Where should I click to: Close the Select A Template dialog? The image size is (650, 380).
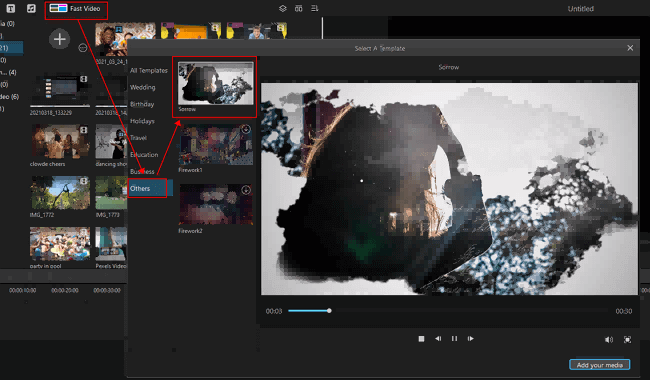(x=630, y=48)
